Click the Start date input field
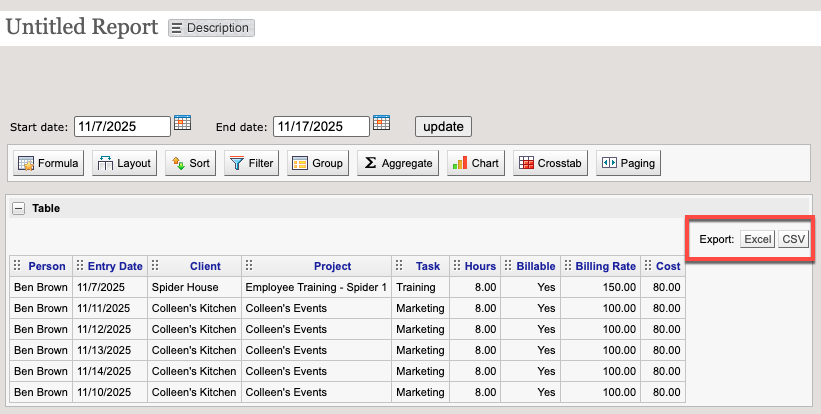The width and height of the screenshot is (821, 414). click(x=122, y=127)
